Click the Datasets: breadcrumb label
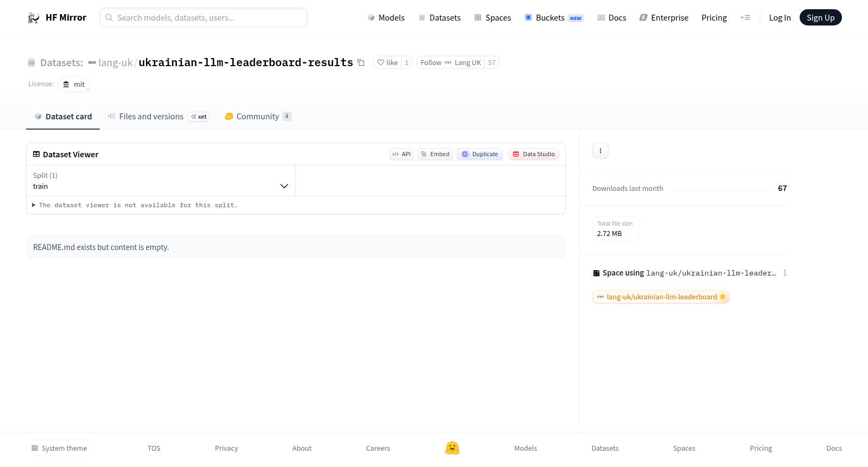The image size is (868, 467). pos(61,62)
